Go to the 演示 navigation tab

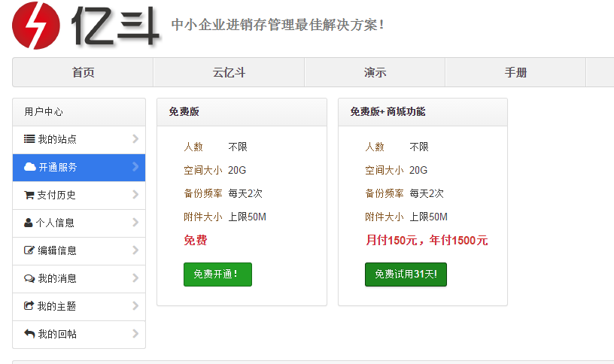click(x=375, y=73)
